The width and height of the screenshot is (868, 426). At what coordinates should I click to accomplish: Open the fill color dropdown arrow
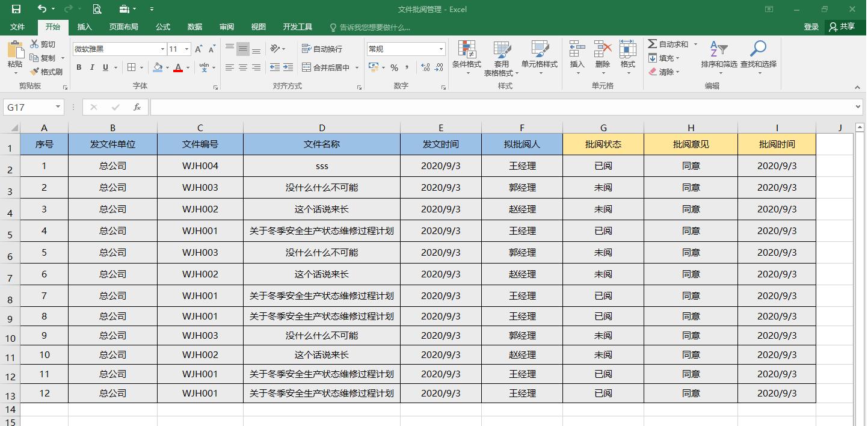pyautogui.click(x=167, y=67)
